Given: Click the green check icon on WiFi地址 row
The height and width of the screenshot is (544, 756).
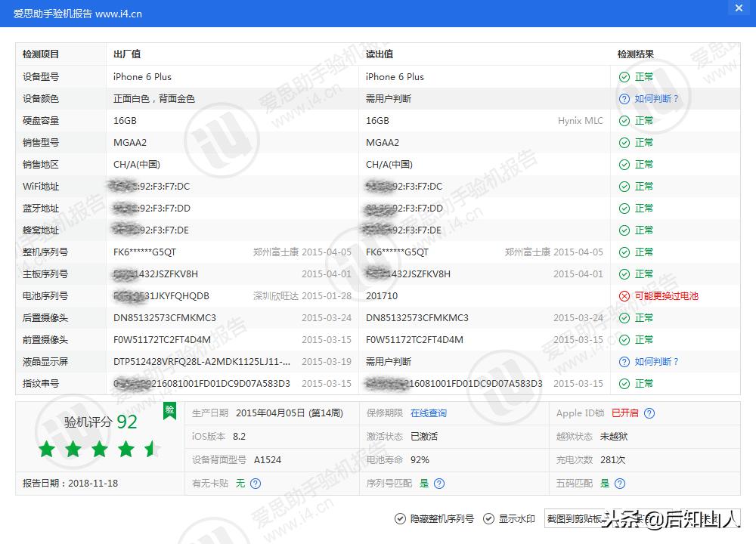Looking at the screenshot, I should tap(622, 186).
